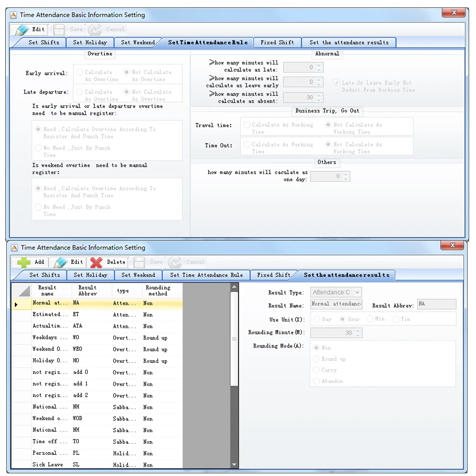The width and height of the screenshot is (476, 476).
Task: Open Set Holiday tab in top window
Action: 90,42
